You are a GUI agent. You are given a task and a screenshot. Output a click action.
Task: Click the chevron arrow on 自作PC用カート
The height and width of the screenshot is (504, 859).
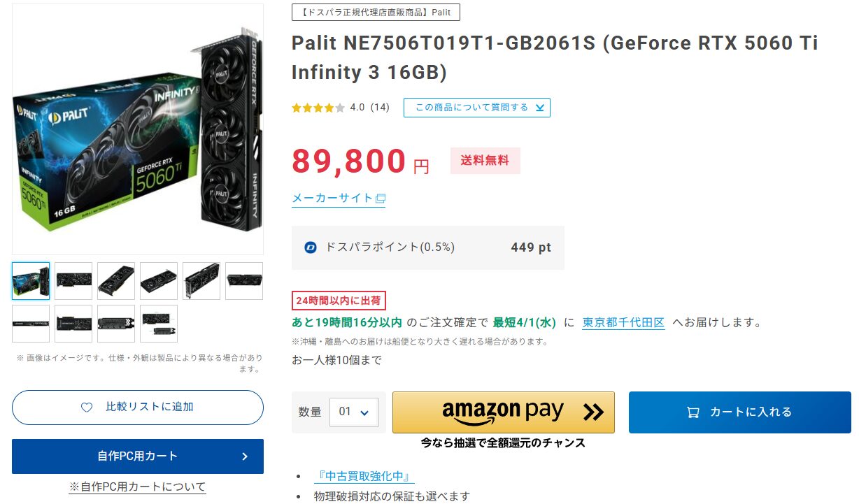coord(245,456)
